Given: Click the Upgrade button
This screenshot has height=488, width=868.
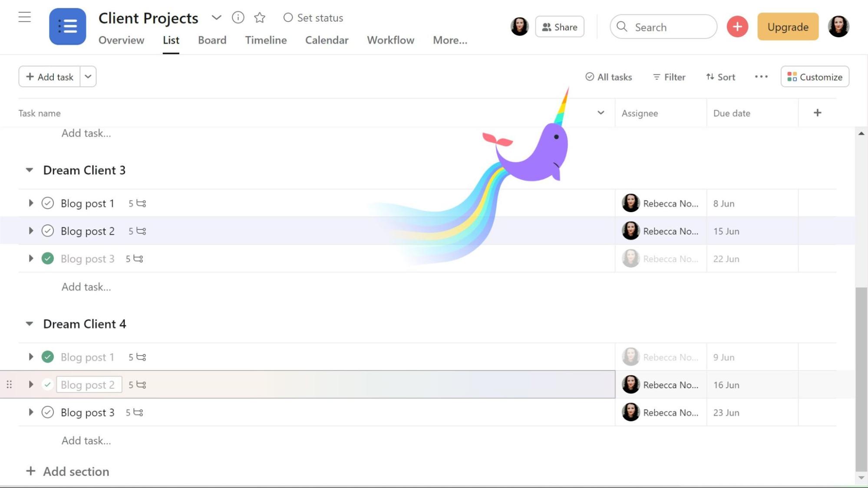Looking at the screenshot, I should [788, 27].
